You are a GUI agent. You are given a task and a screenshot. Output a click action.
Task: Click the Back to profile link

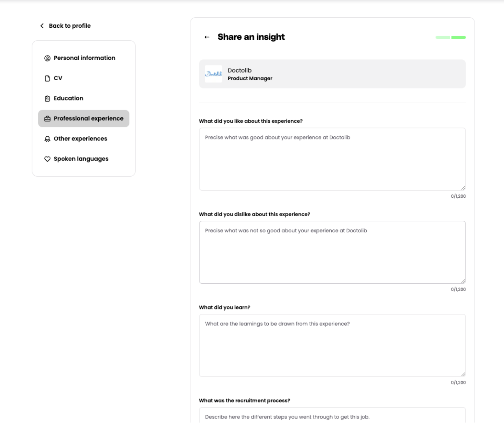(x=70, y=26)
